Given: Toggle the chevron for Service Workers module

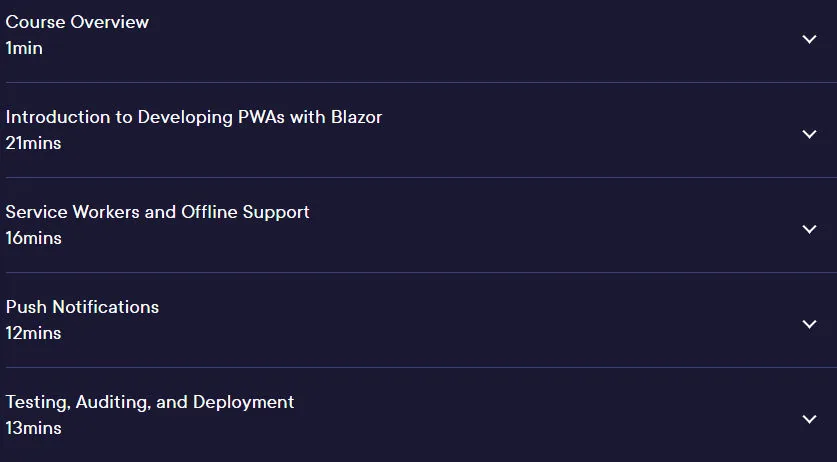Looking at the screenshot, I should 809,229.
